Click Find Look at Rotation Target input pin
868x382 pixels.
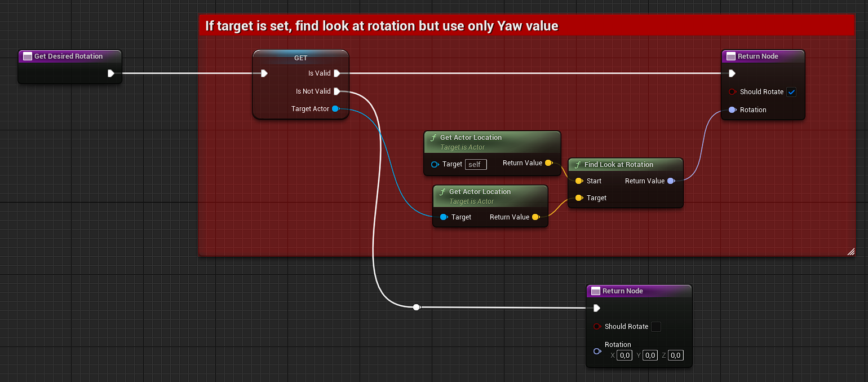(x=578, y=198)
